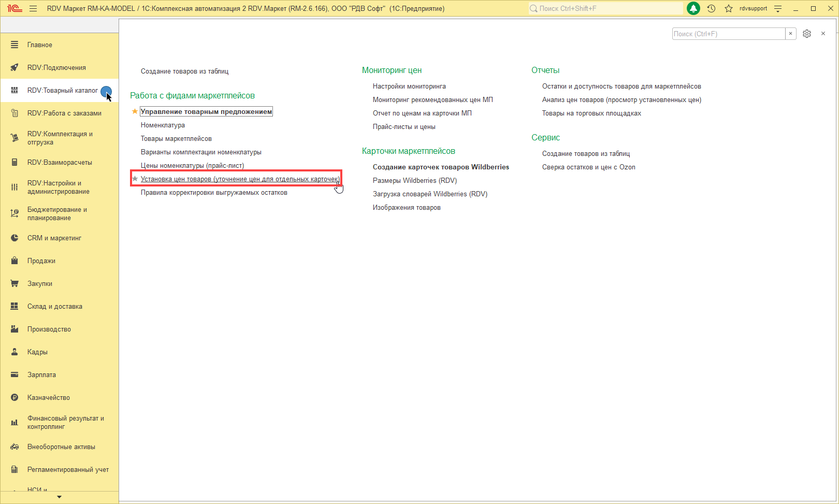Toggle favorite star for Установка цен товаров
839x504 pixels.
[135, 179]
